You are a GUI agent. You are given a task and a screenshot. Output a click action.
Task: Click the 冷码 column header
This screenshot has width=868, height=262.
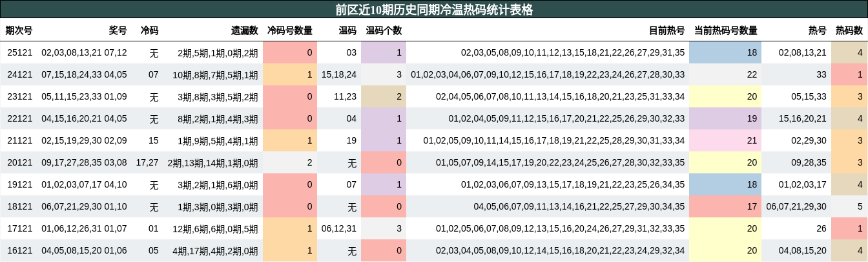coord(149,30)
